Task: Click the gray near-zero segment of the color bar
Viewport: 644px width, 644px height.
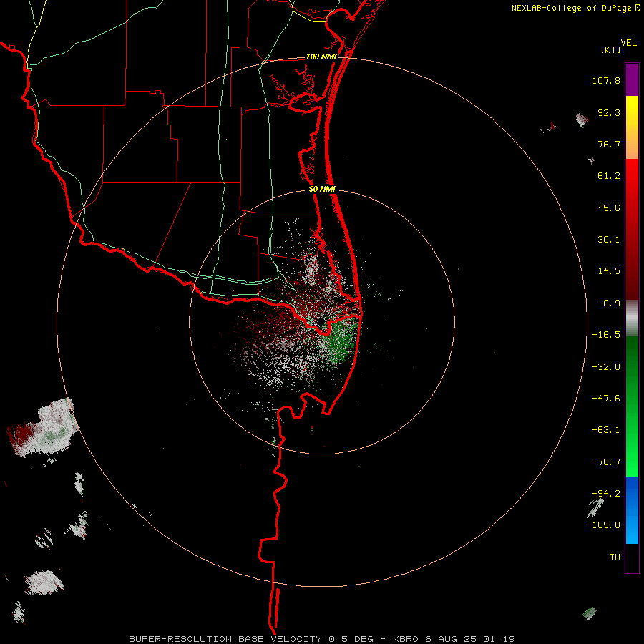Action: tap(632, 318)
